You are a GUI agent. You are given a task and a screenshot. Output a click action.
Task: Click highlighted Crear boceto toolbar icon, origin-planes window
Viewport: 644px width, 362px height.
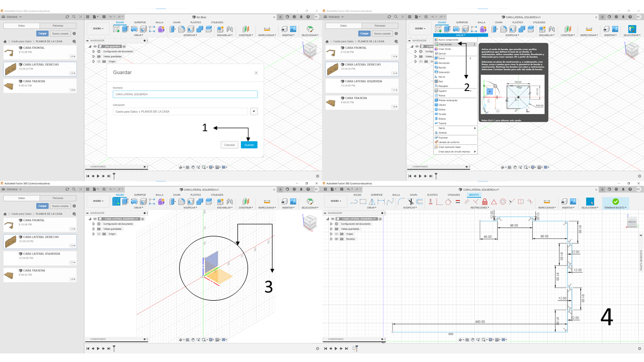click(x=117, y=202)
